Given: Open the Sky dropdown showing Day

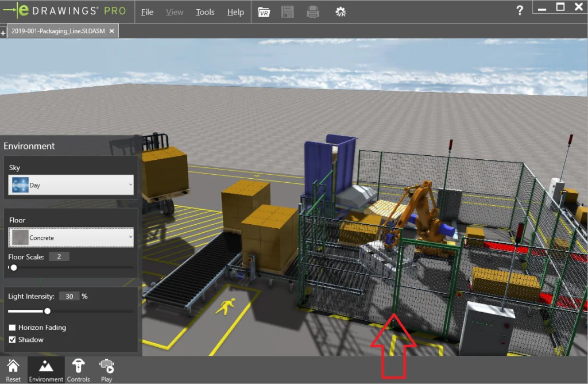Looking at the screenshot, I should (x=71, y=186).
